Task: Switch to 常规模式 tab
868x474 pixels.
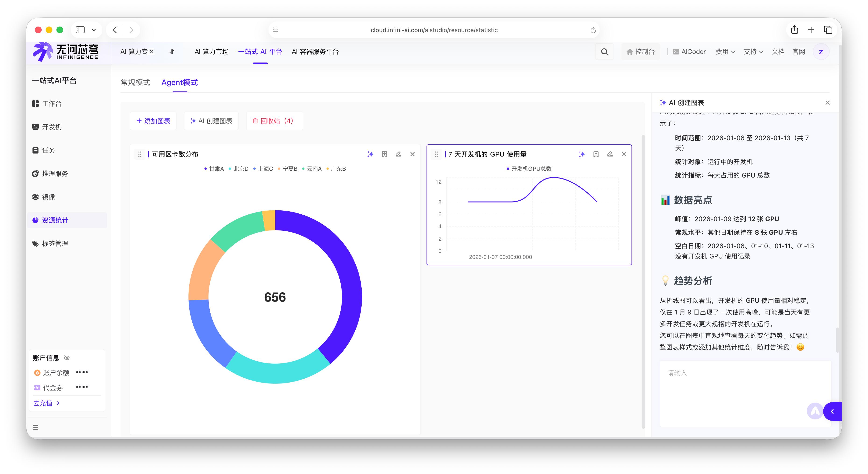Action: [x=135, y=83]
